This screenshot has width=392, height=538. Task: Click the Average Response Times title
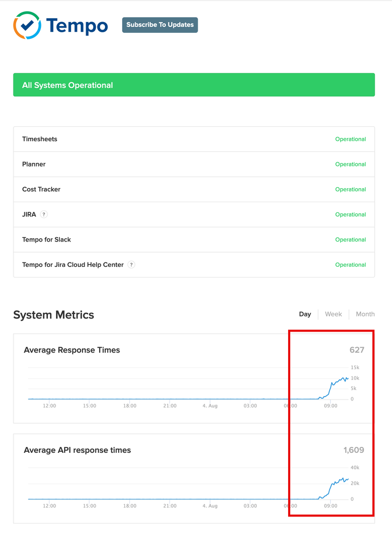click(72, 350)
